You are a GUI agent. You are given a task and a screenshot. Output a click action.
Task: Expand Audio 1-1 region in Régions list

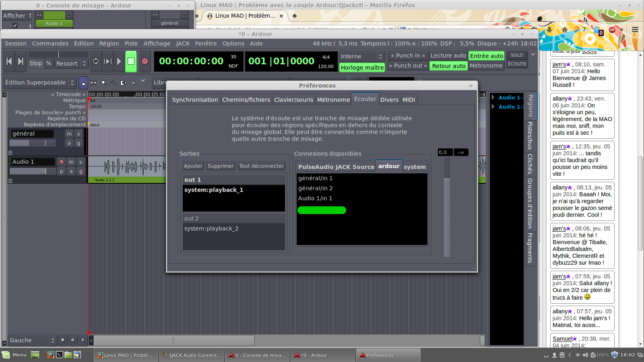tap(493, 97)
